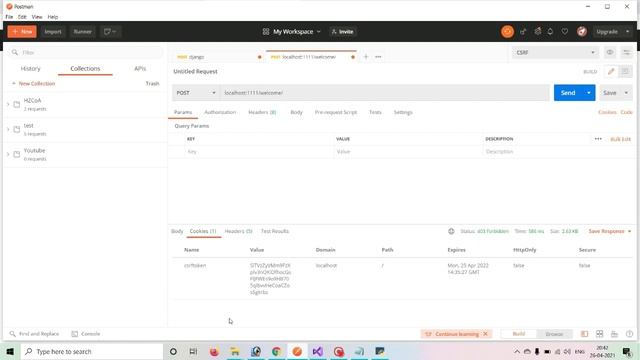This screenshot has height=360, width=640.
Task: Open the Code link
Action: click(626, 112)
